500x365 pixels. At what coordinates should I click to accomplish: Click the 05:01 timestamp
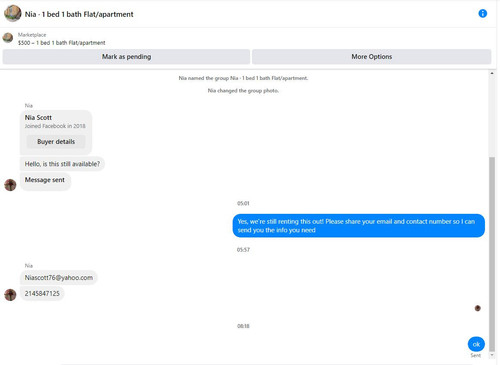point(243,203)
